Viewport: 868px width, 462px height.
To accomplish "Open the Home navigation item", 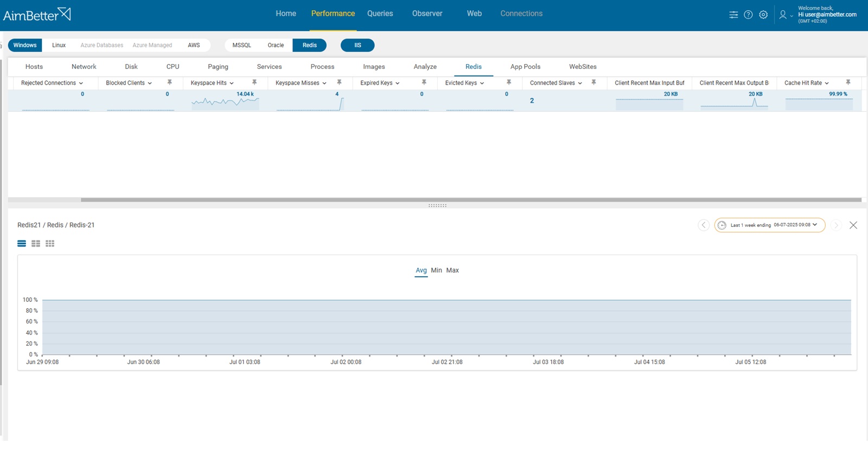I will (x=286, y=14).
